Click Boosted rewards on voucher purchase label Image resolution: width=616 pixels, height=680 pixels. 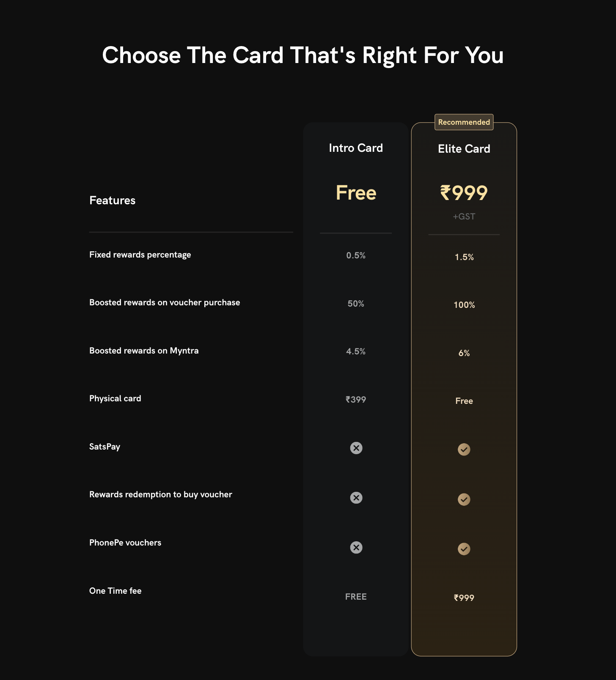point(165,302)
